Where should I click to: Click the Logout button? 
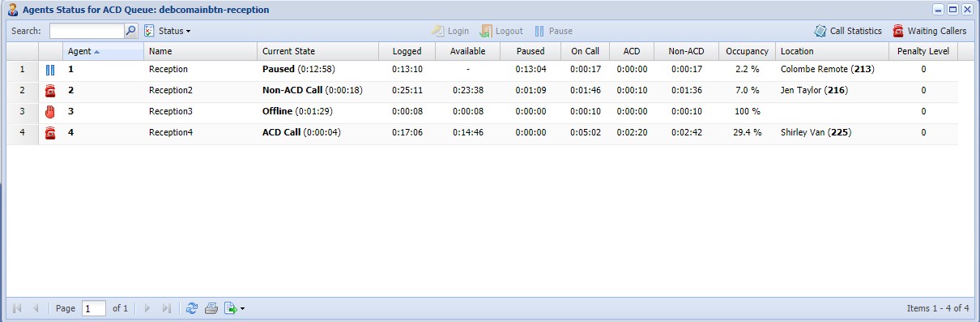(x=501, y=31)
